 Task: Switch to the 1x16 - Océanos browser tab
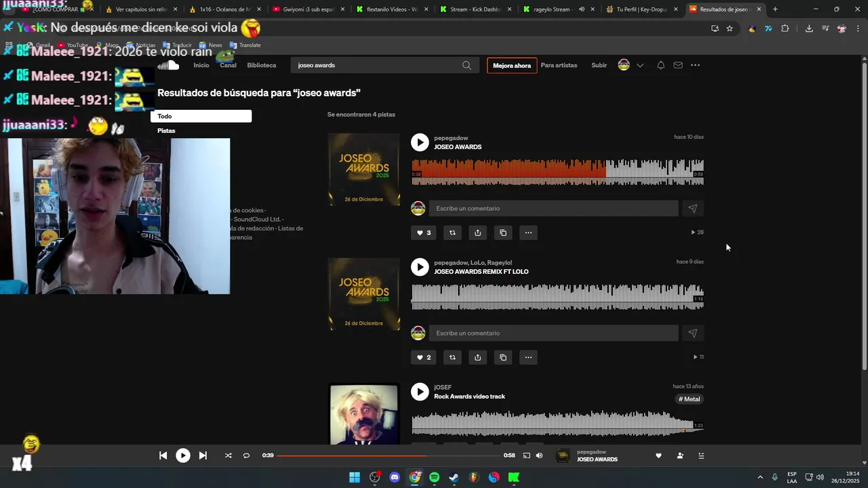tap(226, 9)
